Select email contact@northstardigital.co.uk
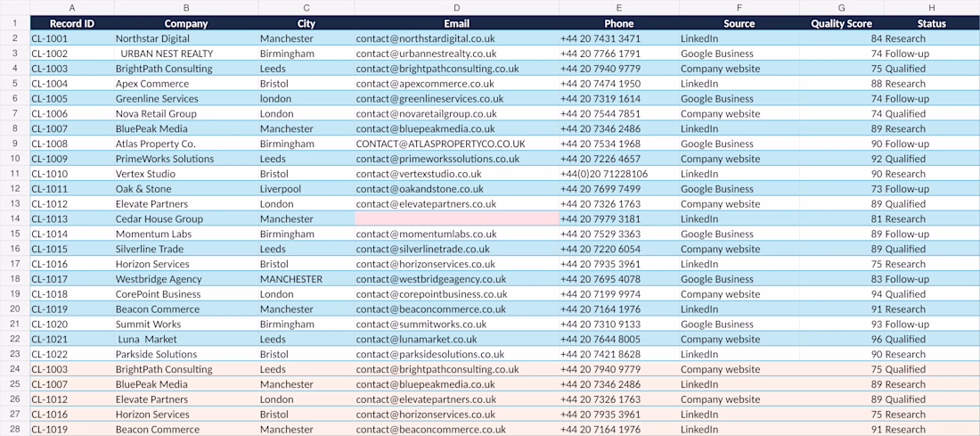 pyautogui.click(x=457, y=38)
